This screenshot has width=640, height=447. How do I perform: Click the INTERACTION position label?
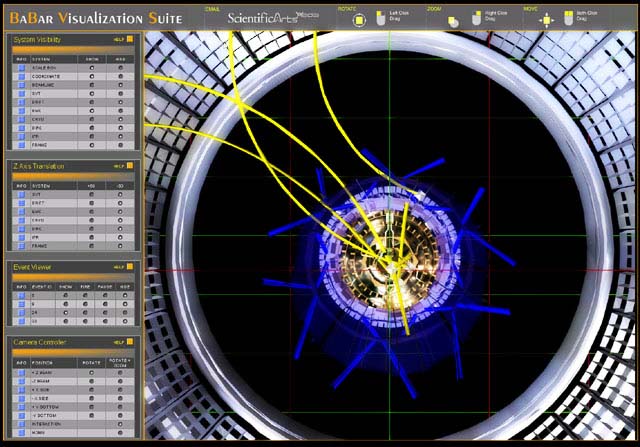(46, 424)
